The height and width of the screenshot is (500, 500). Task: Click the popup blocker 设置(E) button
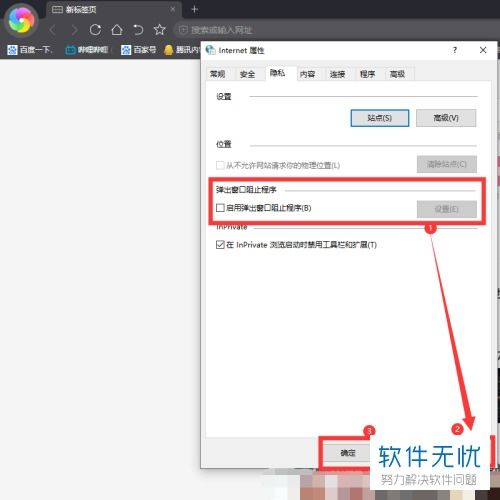(447, 209)
